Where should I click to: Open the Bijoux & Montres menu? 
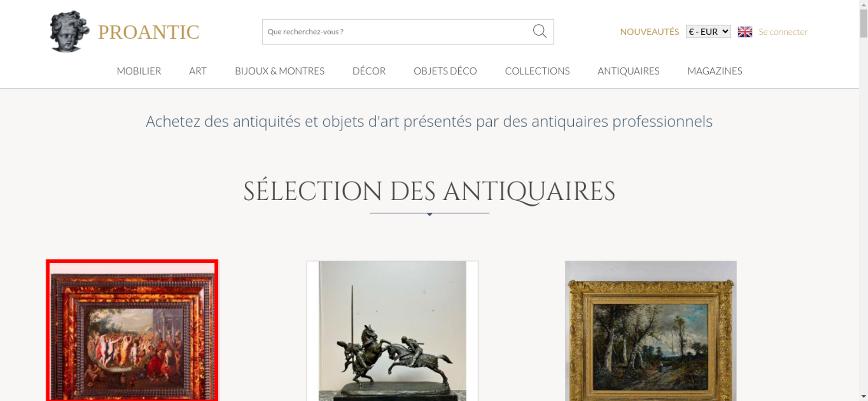pyautogui.click(x=279, y=71)
